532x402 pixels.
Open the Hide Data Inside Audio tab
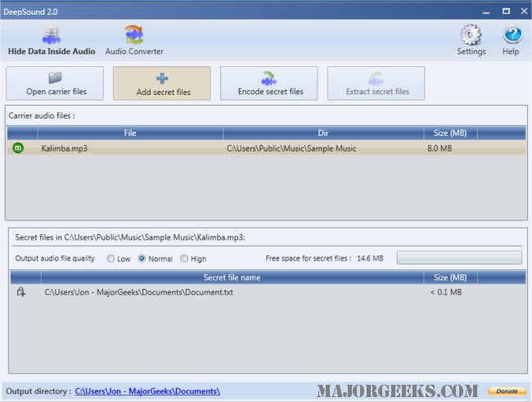(x=52, y=42)
